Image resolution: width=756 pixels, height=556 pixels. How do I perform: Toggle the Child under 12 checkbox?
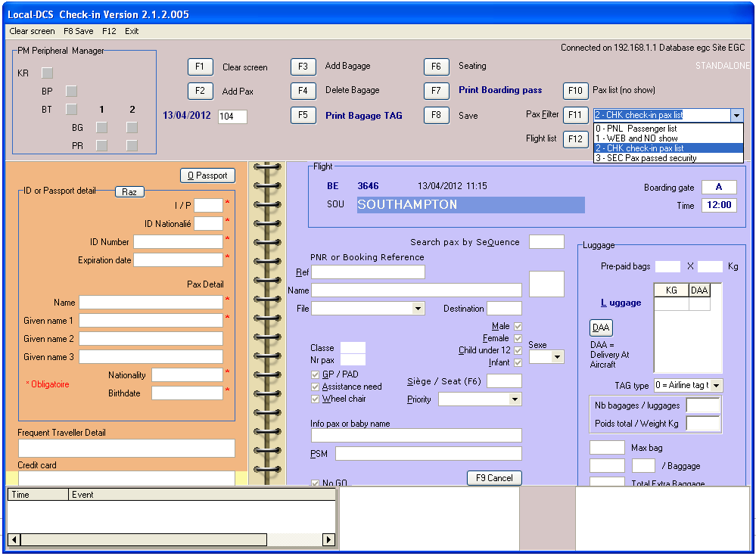tap(518, 350)
